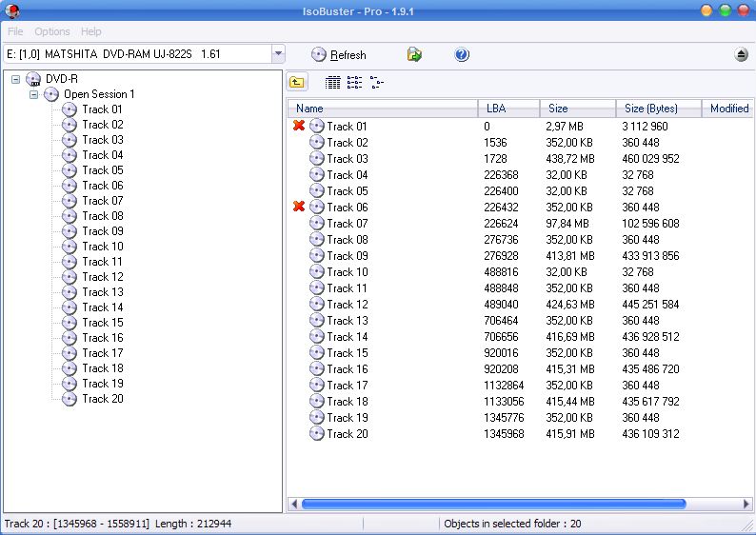Switch to list view icon

[354, 83]
